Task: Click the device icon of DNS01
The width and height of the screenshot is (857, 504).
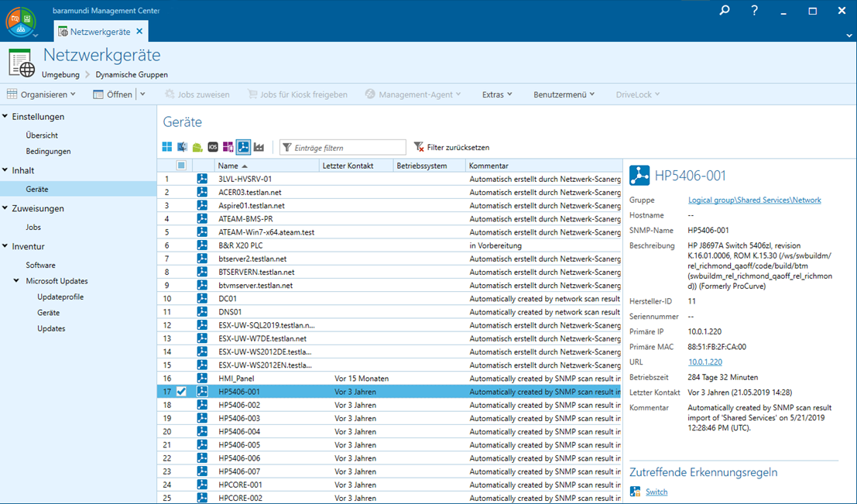Action: pyautogui.click(x=202, y=311)
